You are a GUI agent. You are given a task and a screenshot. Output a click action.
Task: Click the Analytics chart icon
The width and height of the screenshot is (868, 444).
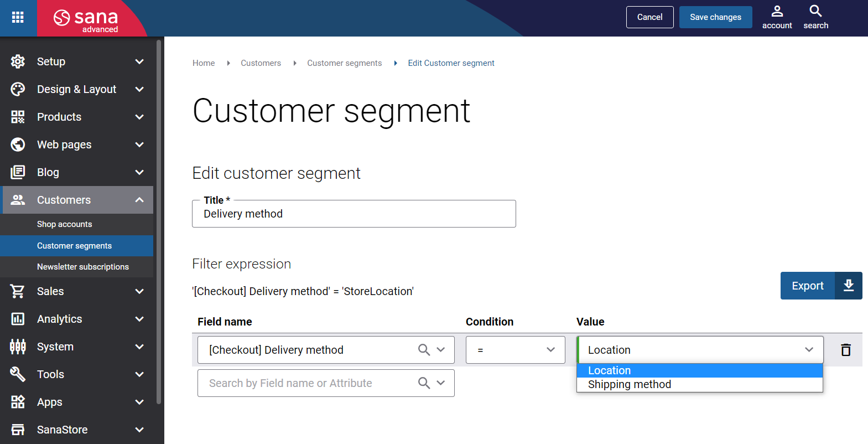coord(18,319)
